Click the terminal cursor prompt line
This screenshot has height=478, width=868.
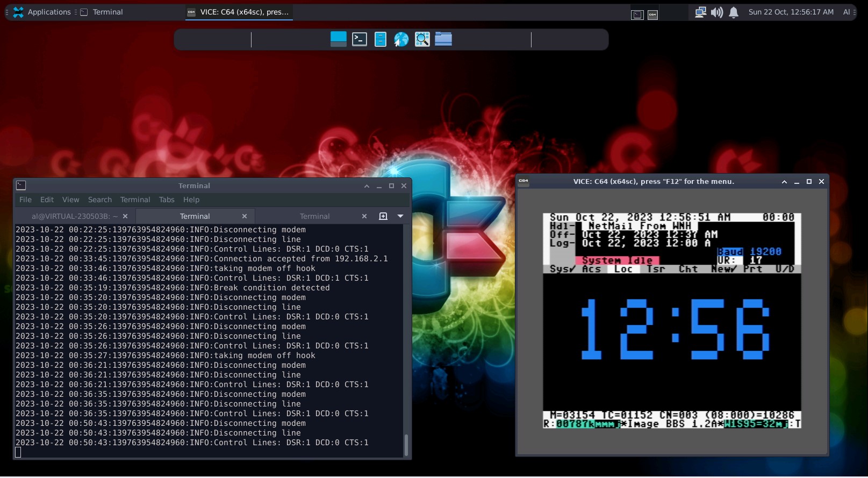[x=18, y=452]
